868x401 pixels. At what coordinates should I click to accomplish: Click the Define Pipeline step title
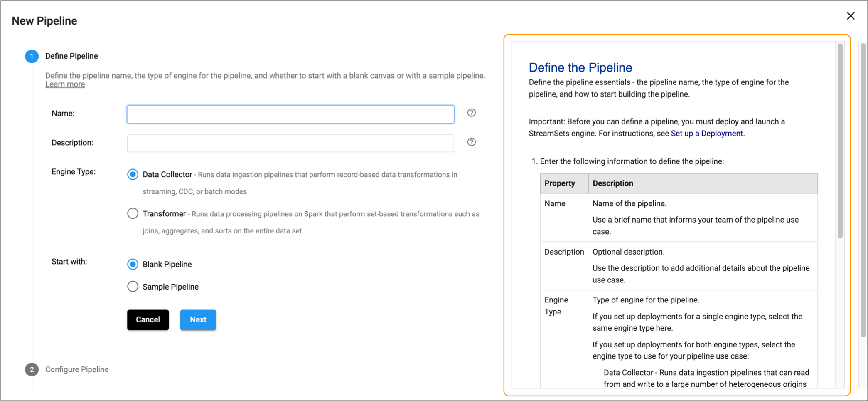[x=71, y=56]
